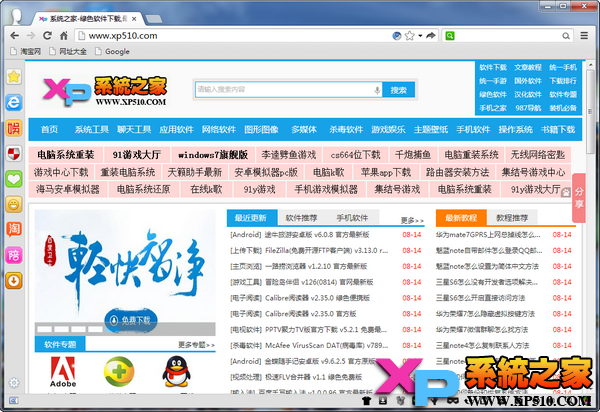Open the browser hamburger menu
The width and height of the screenshot is (600, 412).
(584, 36)
